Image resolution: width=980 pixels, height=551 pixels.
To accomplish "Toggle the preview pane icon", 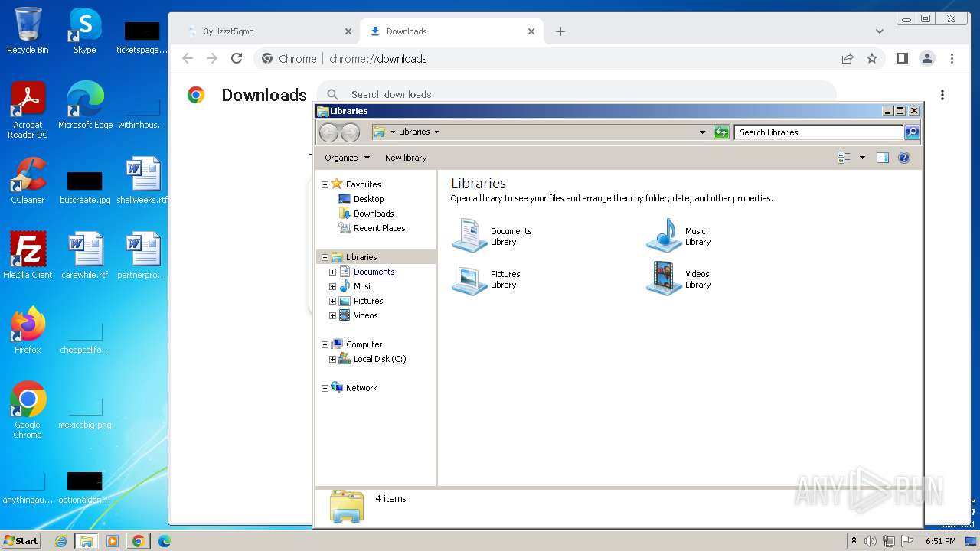I will [882, 158].
